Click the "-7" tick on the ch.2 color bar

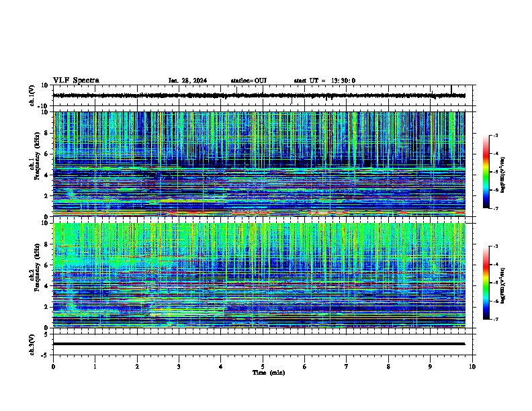tap(495, 319)
